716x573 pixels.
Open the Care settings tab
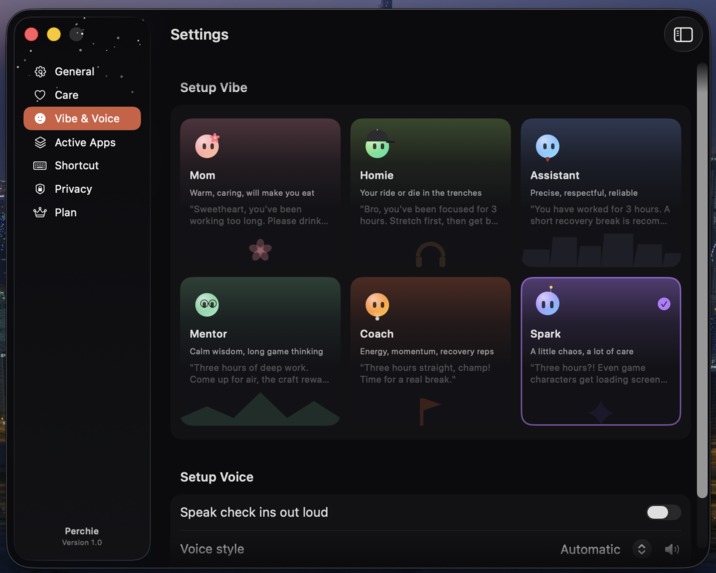82,95
